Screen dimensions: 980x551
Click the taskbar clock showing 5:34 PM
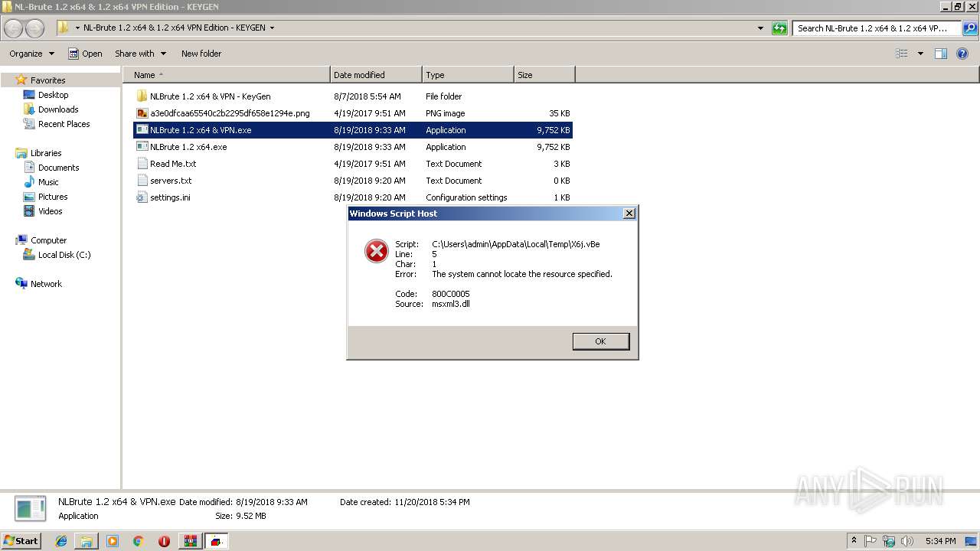click(940, 541)
